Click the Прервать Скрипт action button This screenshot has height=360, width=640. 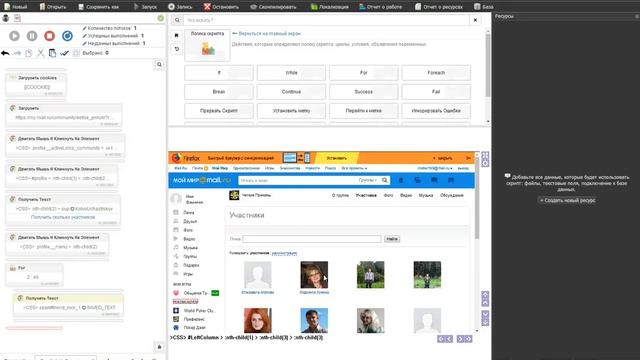click(219, 111)
